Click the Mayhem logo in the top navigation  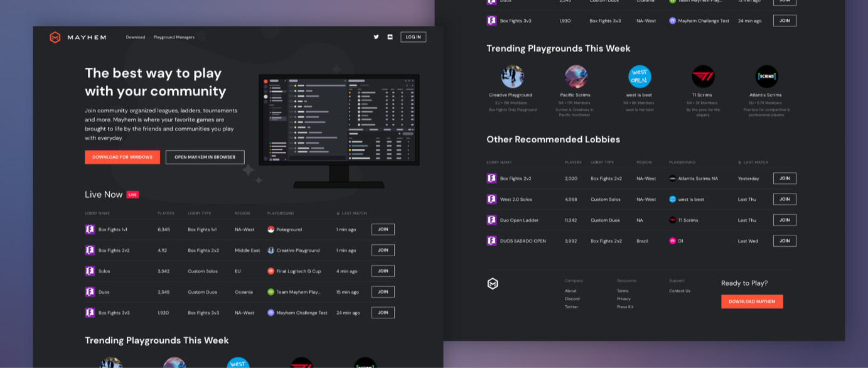[77, 38]
